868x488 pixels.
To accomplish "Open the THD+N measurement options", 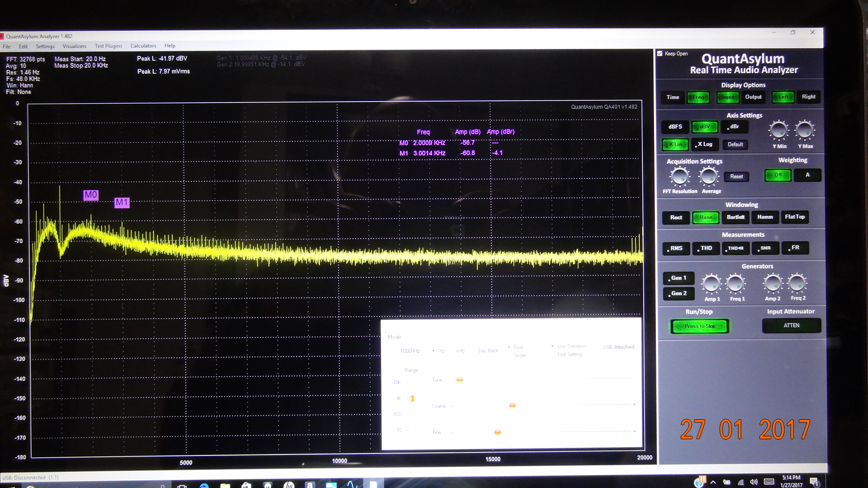I will pos(736,248).
